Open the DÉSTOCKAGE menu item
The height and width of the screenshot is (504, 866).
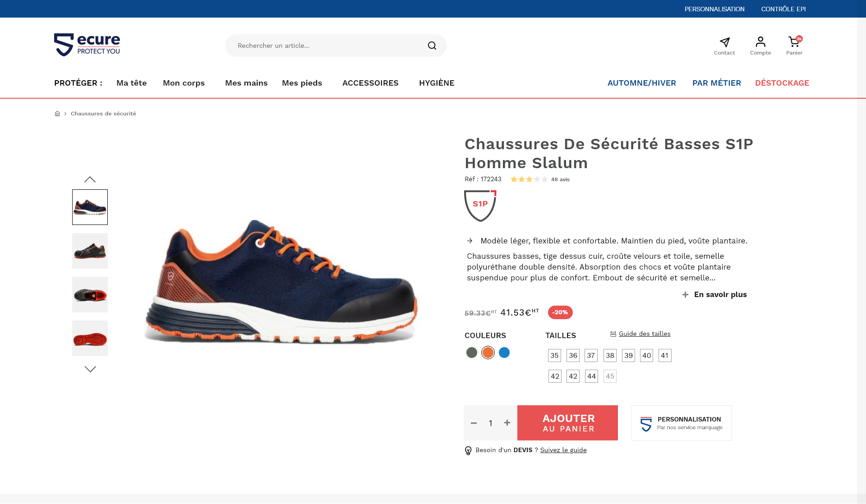(782, 83)
